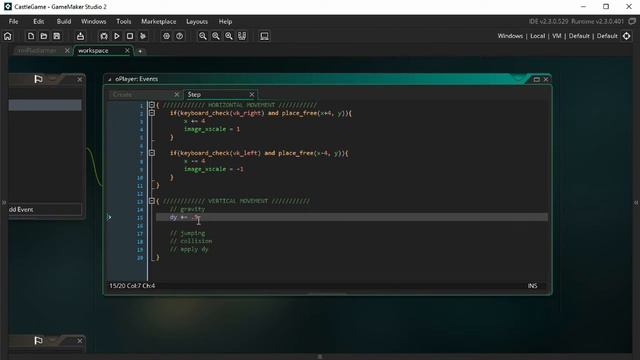
Task: Close the Step event tab
Action: (x=252, y=95)
